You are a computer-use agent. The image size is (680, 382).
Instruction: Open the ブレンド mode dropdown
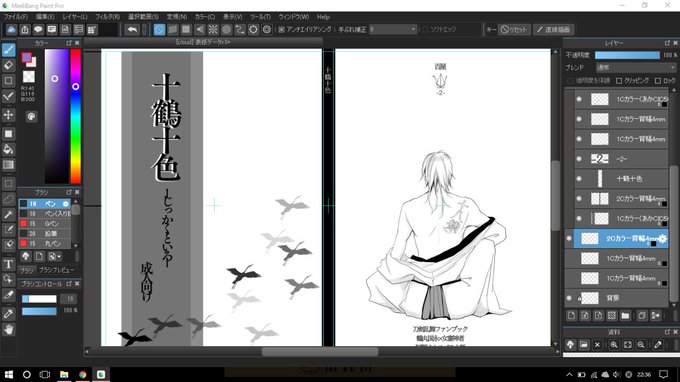(635, 68)
